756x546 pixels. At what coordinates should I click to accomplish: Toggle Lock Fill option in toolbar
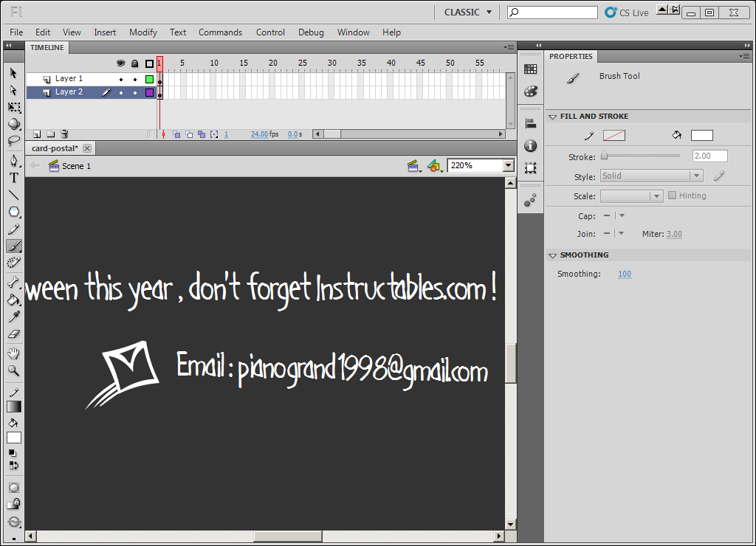(x=13, y=504)
